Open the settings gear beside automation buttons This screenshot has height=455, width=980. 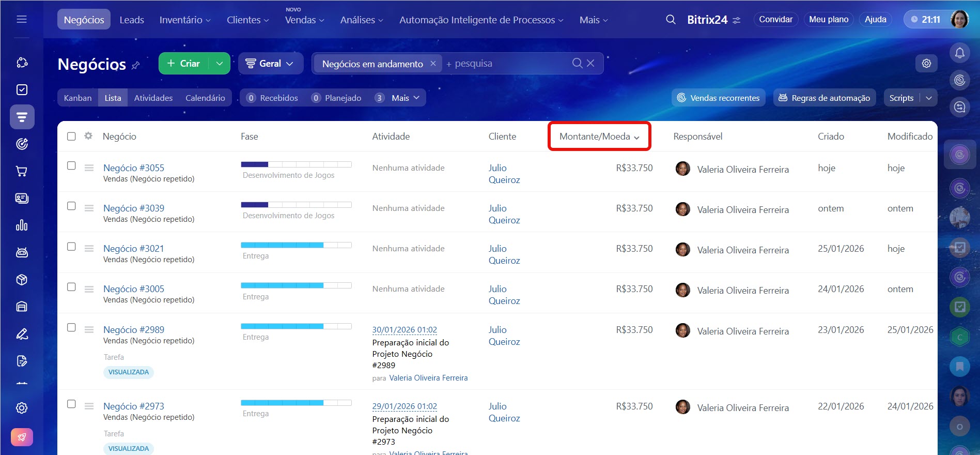pyautogui.click(x=926, y=63)
